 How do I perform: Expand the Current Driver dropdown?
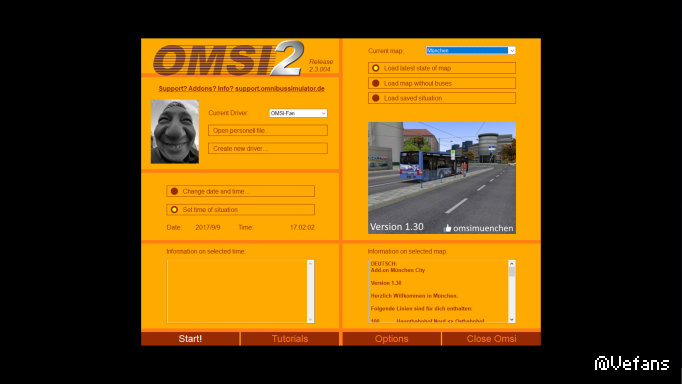point(324,113)
